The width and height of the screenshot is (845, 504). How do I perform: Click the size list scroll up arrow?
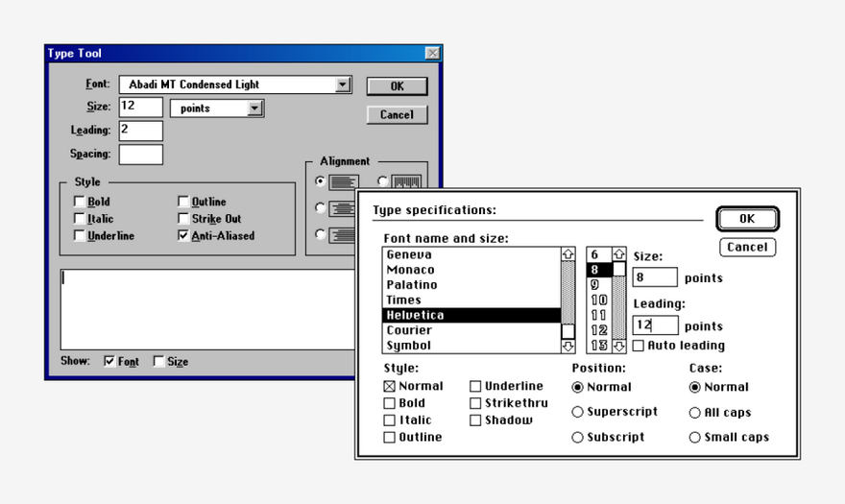(x=618, y=253)
